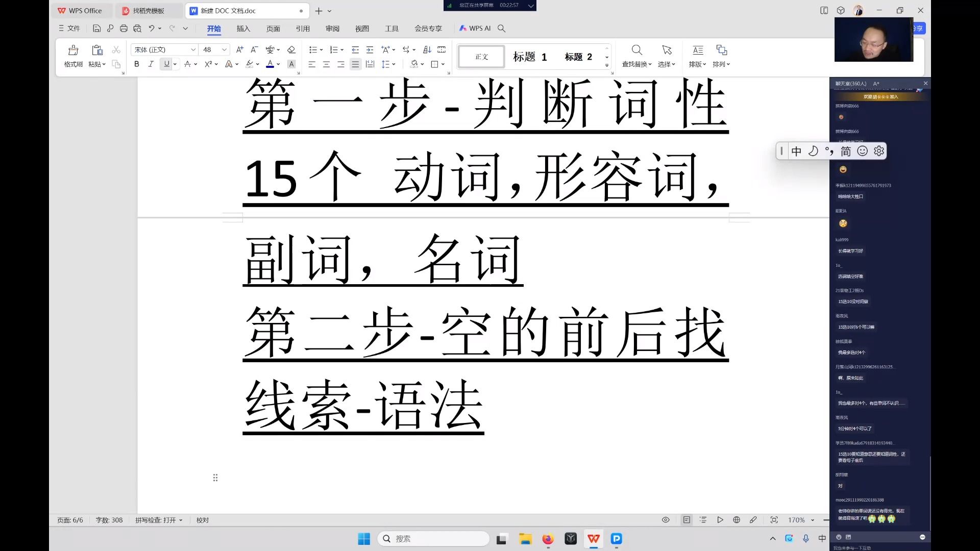Viewport: 980px width, 551px height.
Task: Expand styles gallery arrow
Action: tap(607, 65)
